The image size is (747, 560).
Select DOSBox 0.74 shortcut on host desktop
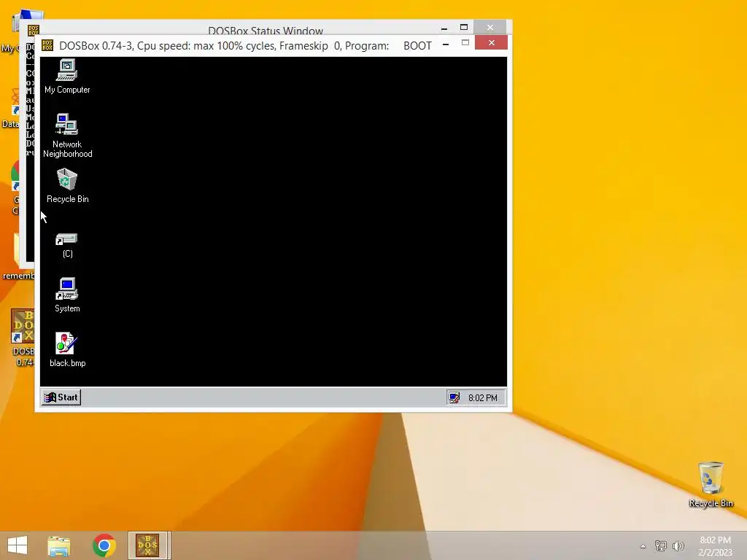pyautogui.click(x=23, y=338)
